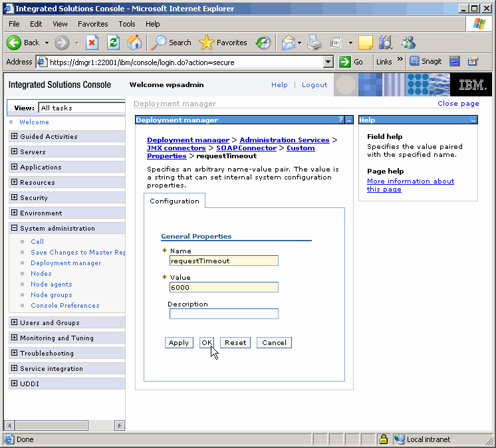496x448 pixels.
Task: Click the Apply button
Action: 179,342
